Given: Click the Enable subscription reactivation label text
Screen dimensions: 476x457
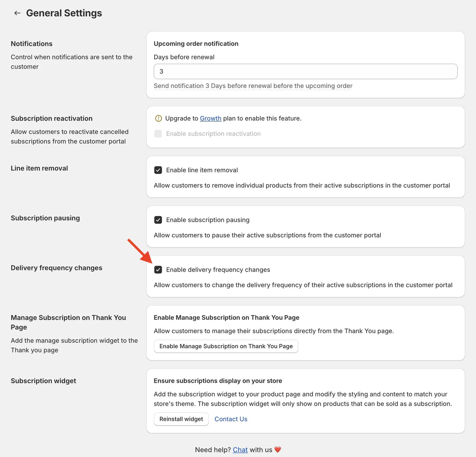Looking at the screenshot, I should [x=213, y=134].
